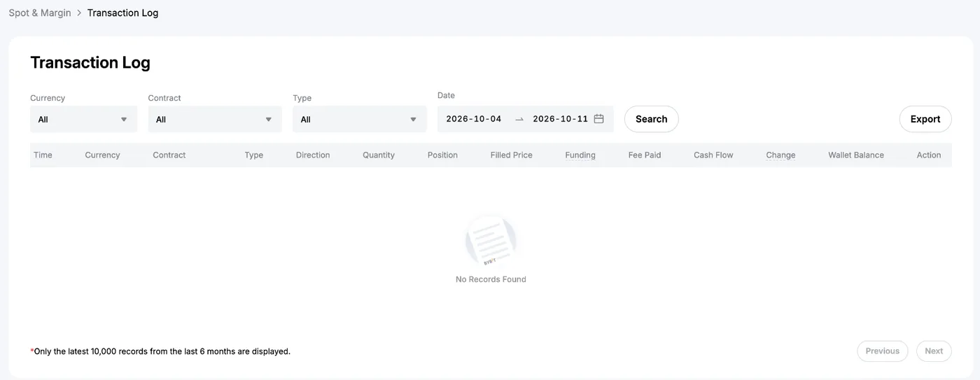Click the Next page button
980x380 pixels.
click(x=934, y=351)
